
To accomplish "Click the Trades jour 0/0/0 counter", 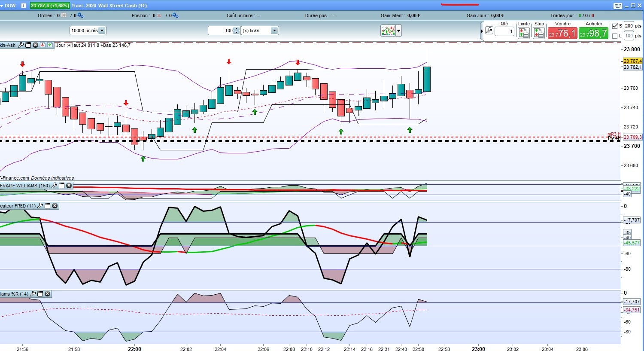I will click(x=586, y=15).
